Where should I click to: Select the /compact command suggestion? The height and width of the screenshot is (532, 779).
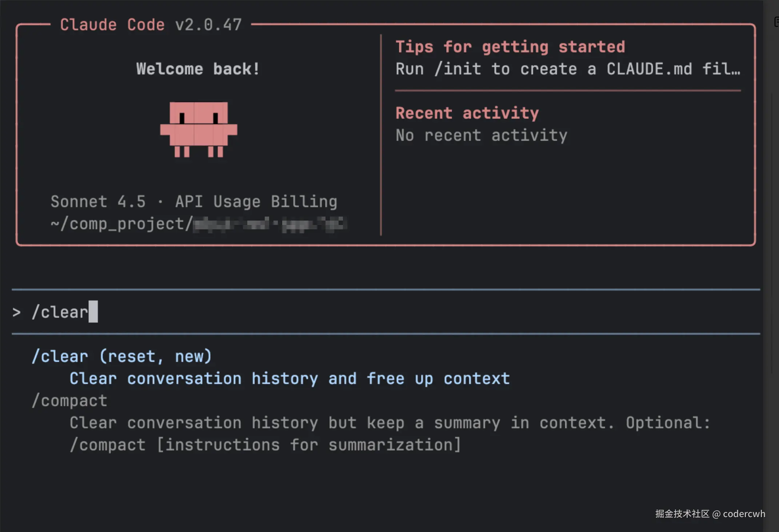pos(69,400)
